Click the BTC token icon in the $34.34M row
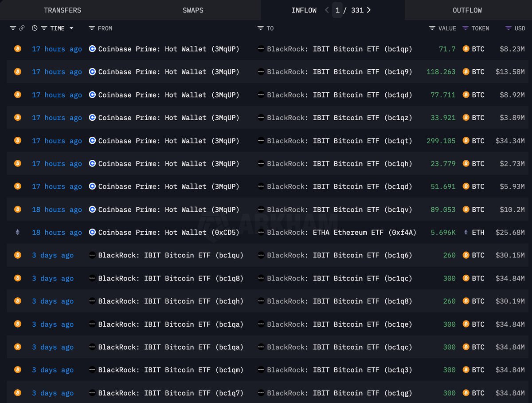 click(466, 141)
